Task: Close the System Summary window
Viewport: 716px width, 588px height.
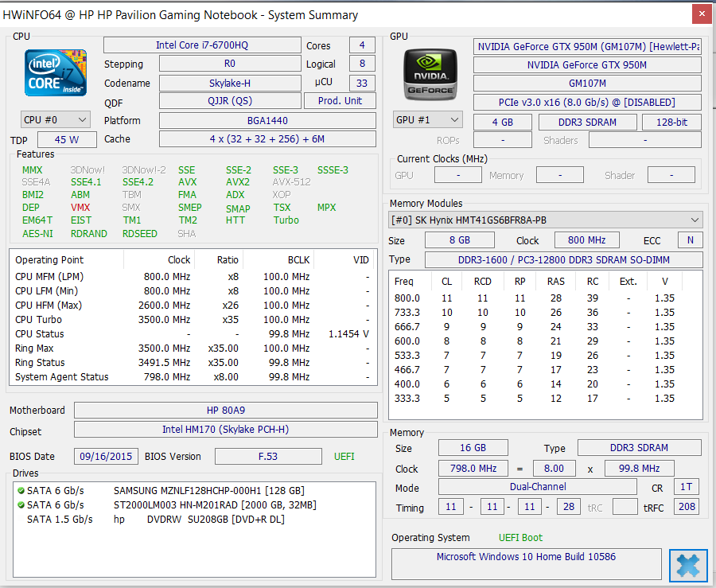Action: click(x=702, y=14)
